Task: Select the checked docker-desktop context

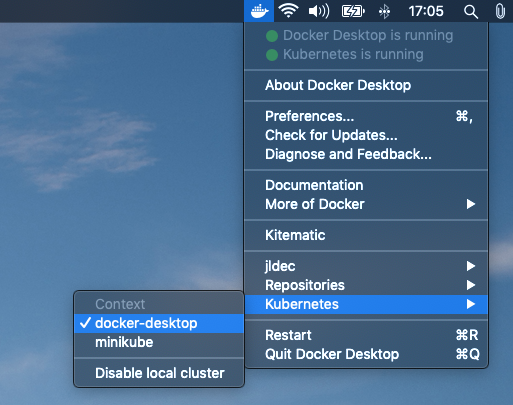Action: coord(159,323)
